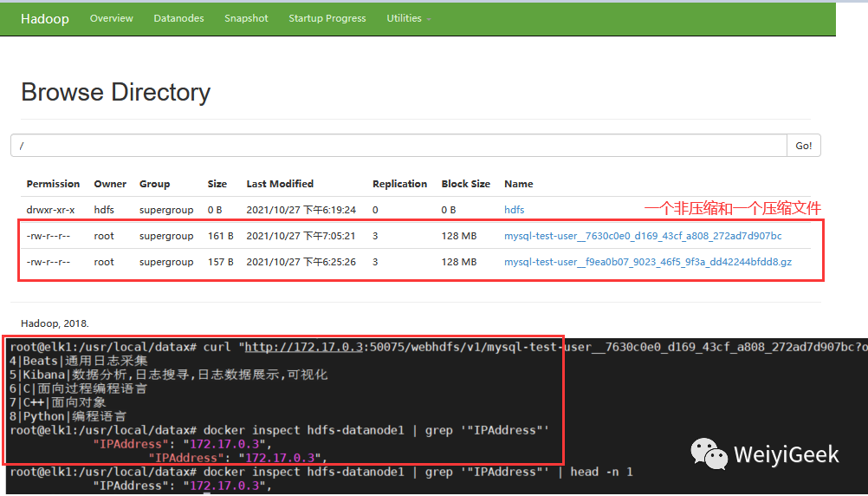Open the hdfs directory link
This screenshot has height=496, width=868.
coord(514,210)
